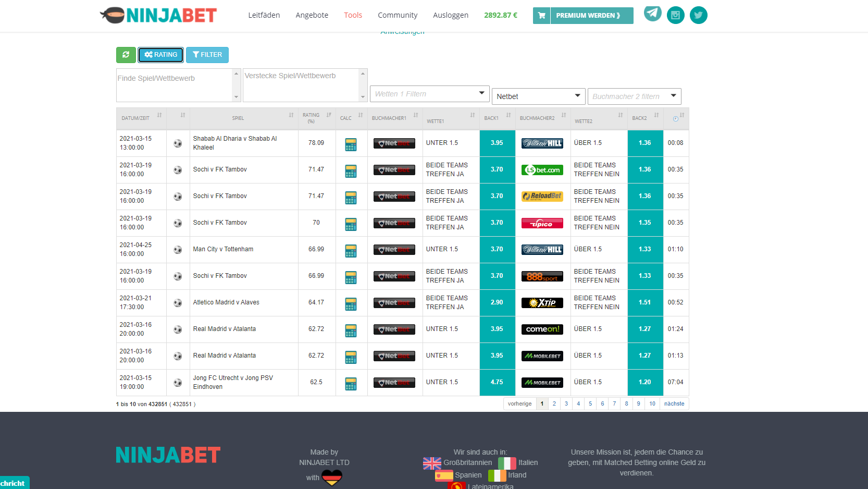Open the Netbet bookmaker dropdown

(539, 96)
